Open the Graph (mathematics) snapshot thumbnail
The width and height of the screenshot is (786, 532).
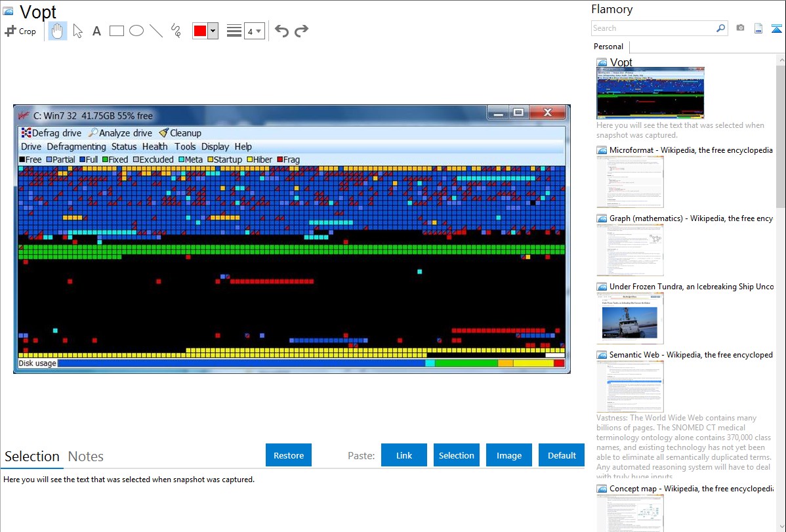(x=630, y=250)
